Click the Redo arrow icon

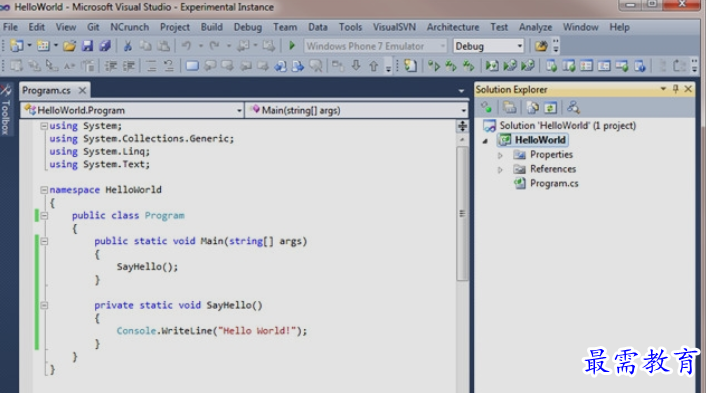(x=214, y=46)
